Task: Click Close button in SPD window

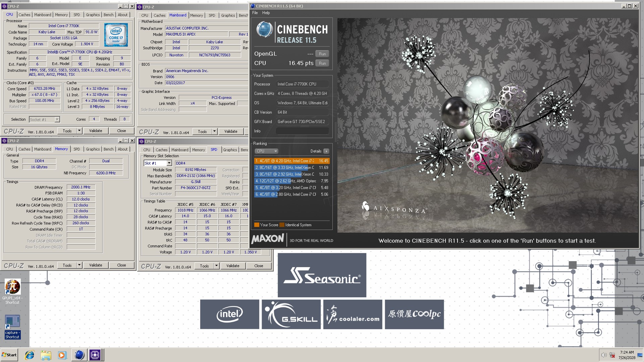Action: (259, 266)
